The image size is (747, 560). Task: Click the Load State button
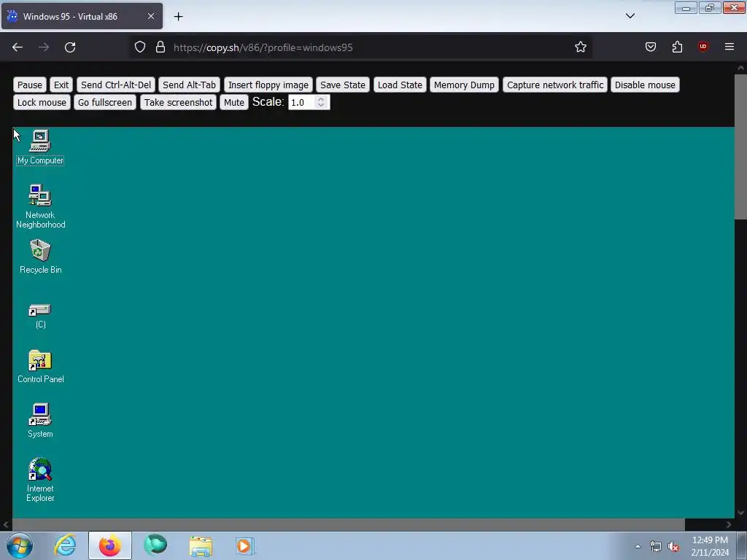coord(400,85)
